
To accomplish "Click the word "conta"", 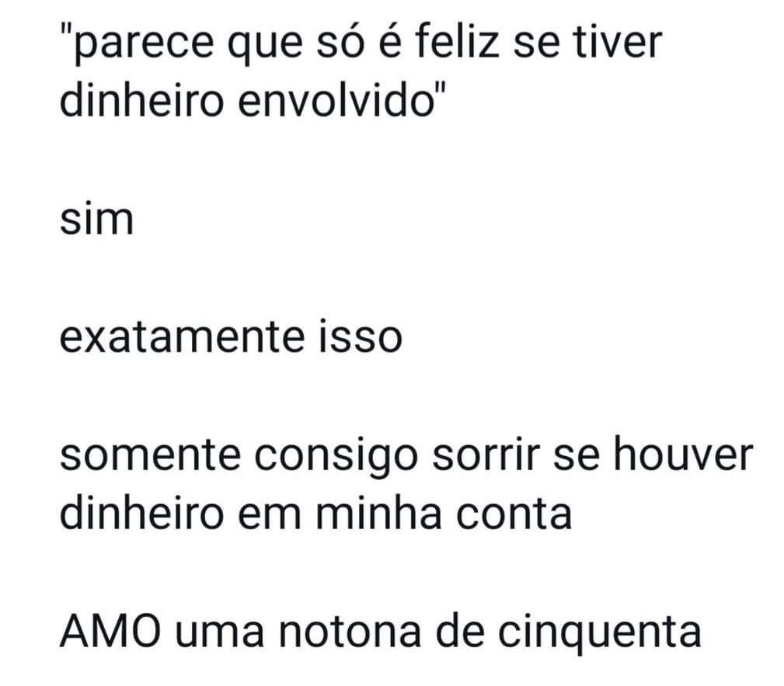I will [x=514, y=515].
